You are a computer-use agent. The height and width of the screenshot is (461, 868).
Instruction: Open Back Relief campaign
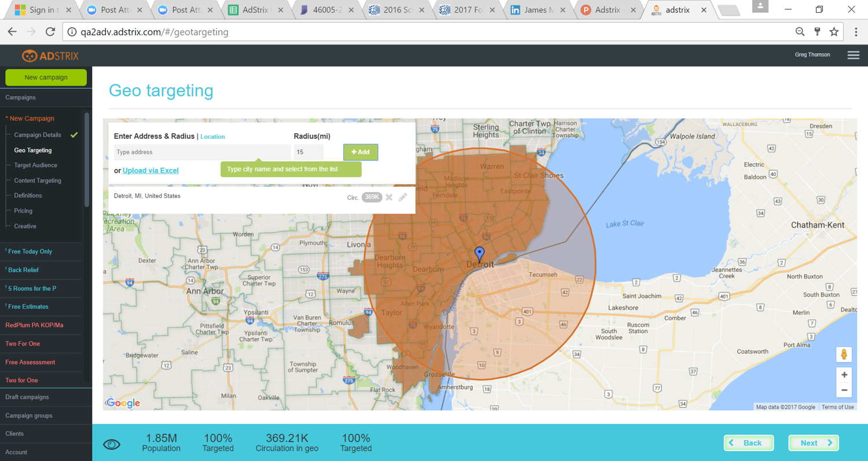[23, 270]
